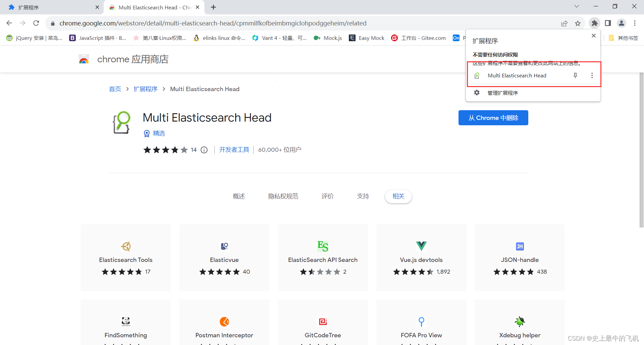Open the side panel icon

(607, 23)
